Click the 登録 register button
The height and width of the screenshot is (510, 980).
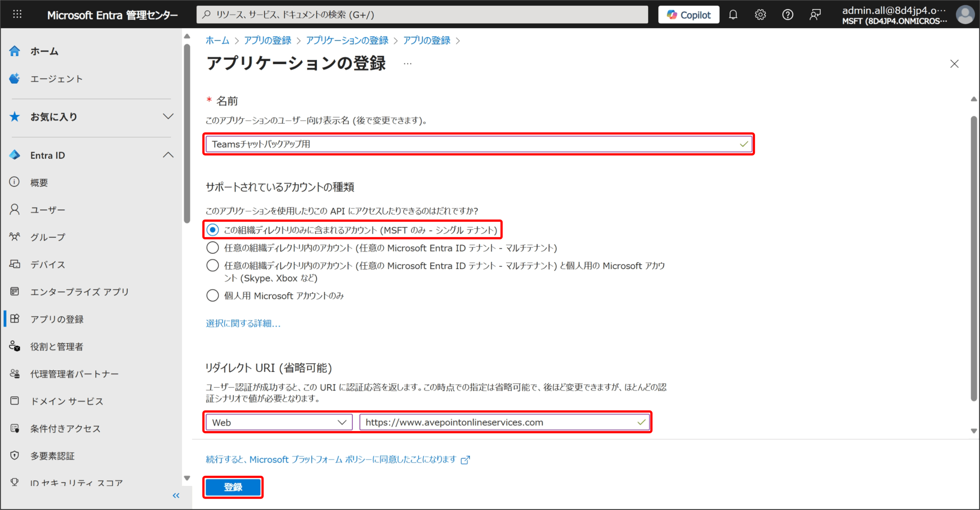coord(233,487)
